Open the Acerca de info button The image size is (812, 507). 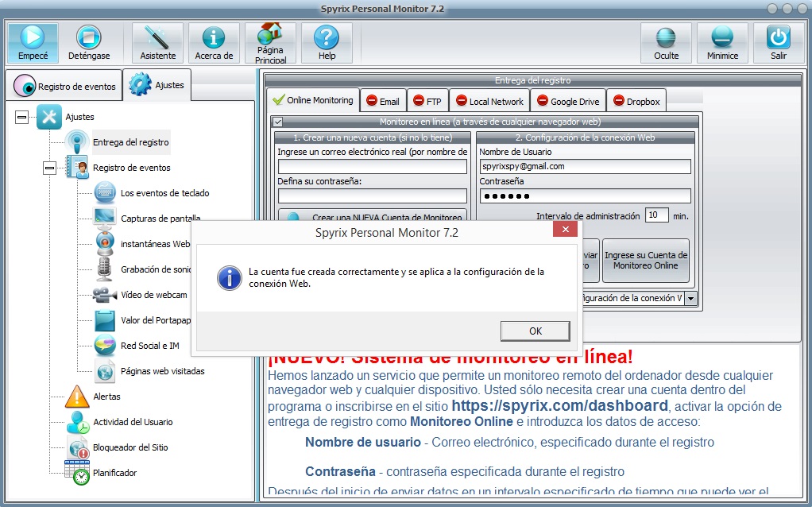pyautogui.click(x=214, y=42)
